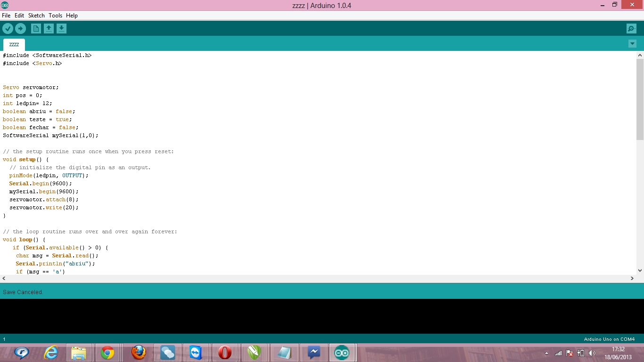Click the horizontal scrollbar right arrow
The height and width of the screenshot is (362, 644).
point(632,279)
